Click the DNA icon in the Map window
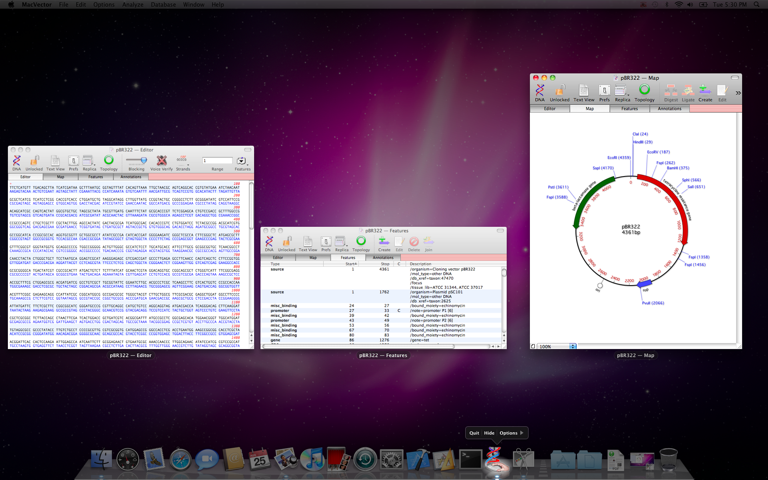Viewport: 768px width, 480px height. click(x=540, y=91)
